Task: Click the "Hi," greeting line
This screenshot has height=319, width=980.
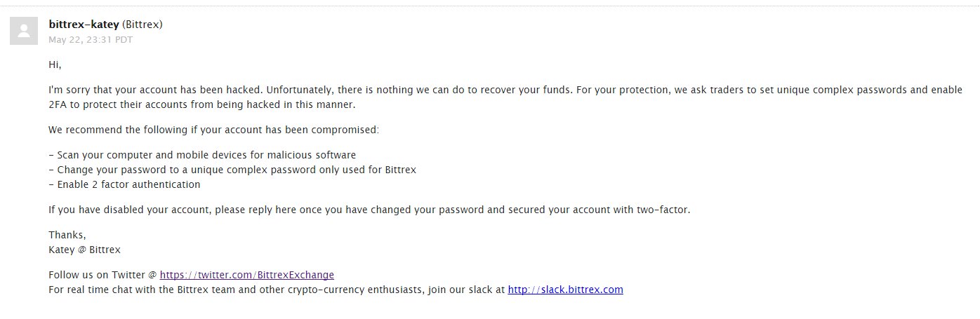Action: pos(55,65)
